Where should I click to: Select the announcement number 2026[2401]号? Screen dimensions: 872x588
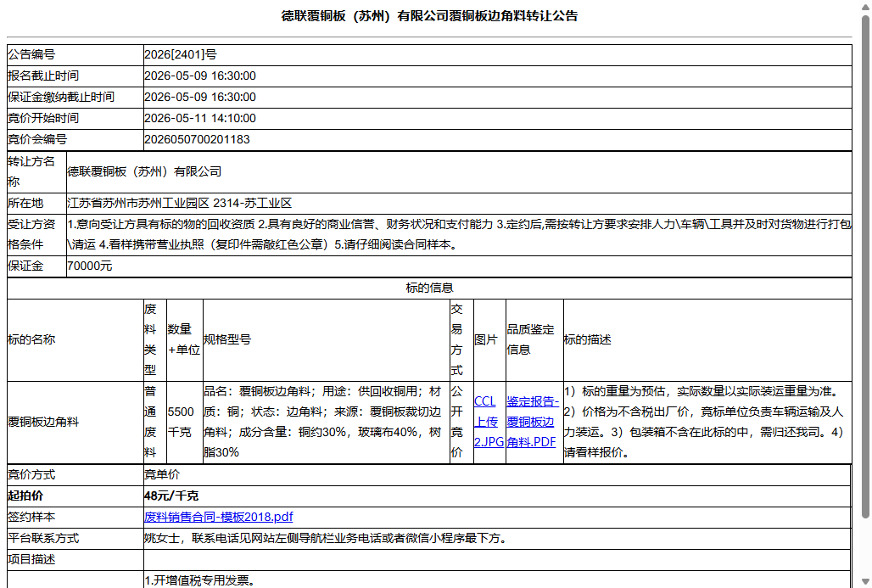point(180,54)
